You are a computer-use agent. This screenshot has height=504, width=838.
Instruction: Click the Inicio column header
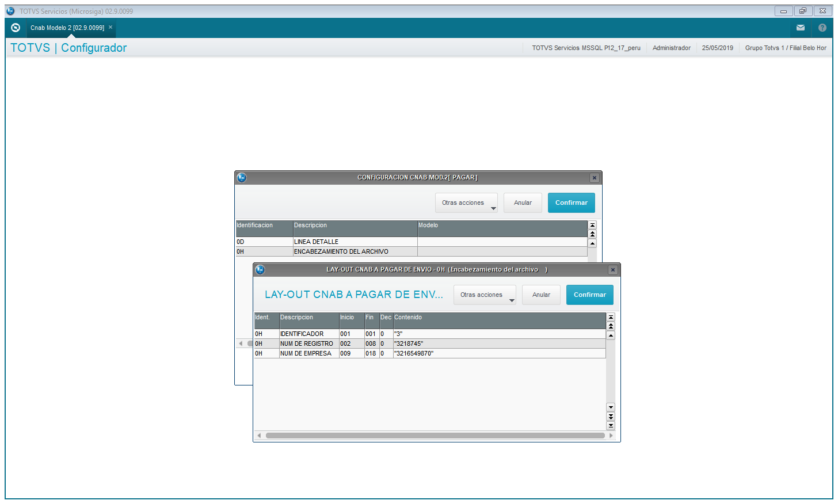(x=352, y=320)
